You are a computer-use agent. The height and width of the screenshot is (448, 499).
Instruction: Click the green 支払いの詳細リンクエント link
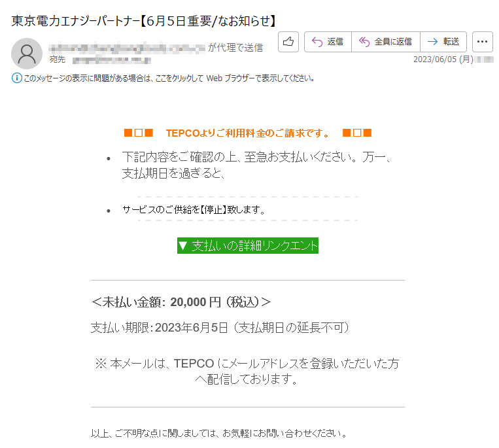[x=248, y=246]
